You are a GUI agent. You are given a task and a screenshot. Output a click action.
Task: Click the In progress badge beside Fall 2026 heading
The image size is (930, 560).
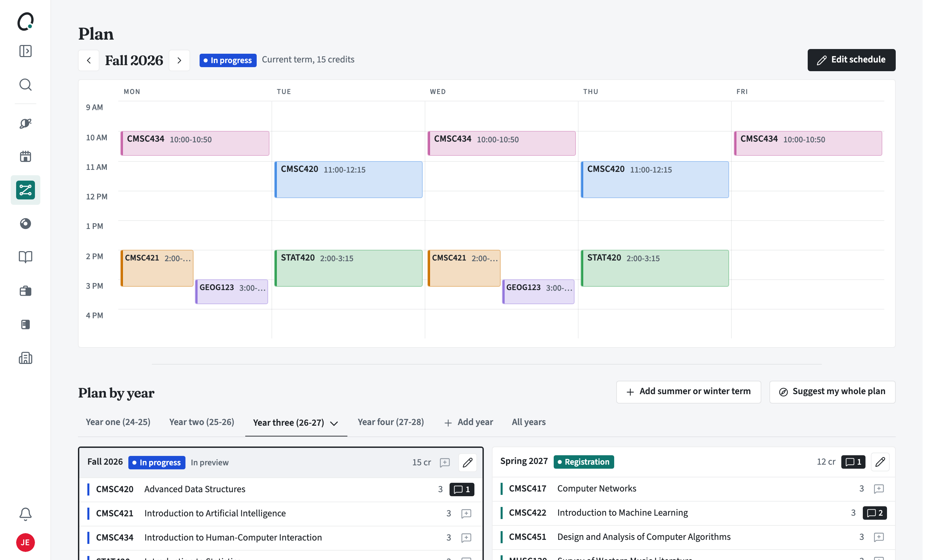(227, 60)
